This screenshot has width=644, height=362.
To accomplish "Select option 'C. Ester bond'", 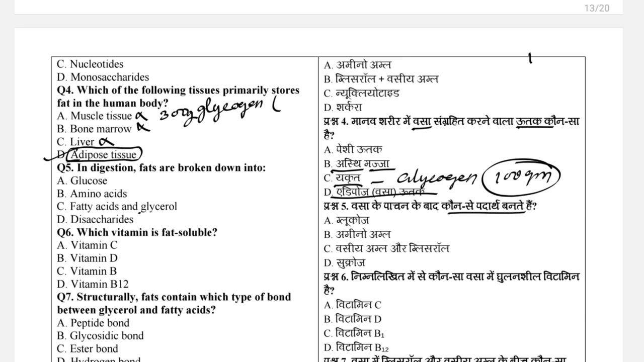I will 88,349.
